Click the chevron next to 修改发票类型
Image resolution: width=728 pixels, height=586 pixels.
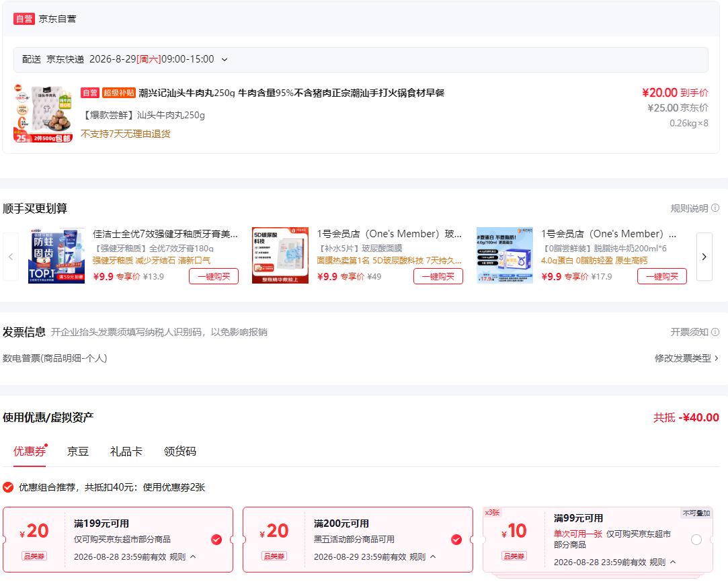coord(717,358)
